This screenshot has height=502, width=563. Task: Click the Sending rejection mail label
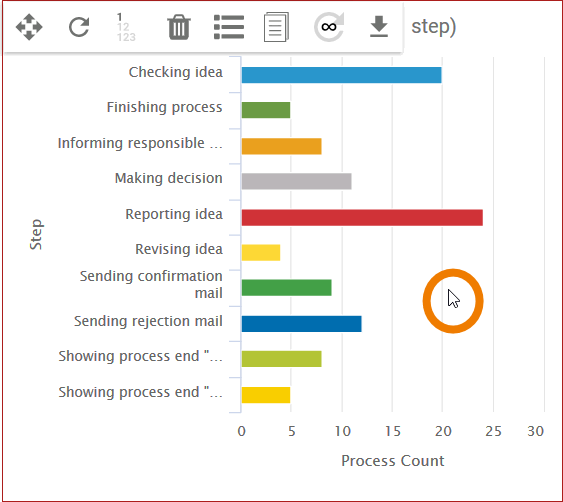tap(148, 321)
